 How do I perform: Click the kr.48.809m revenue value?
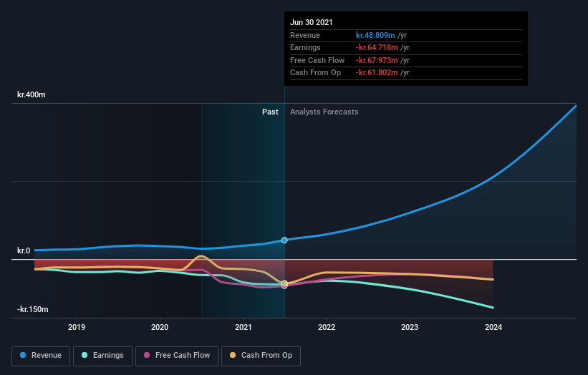(375, 35)
